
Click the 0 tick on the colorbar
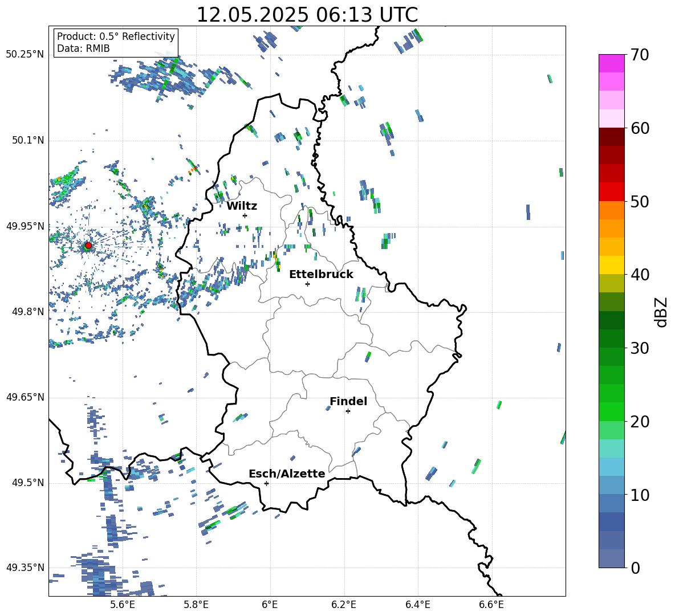point(635,568)
